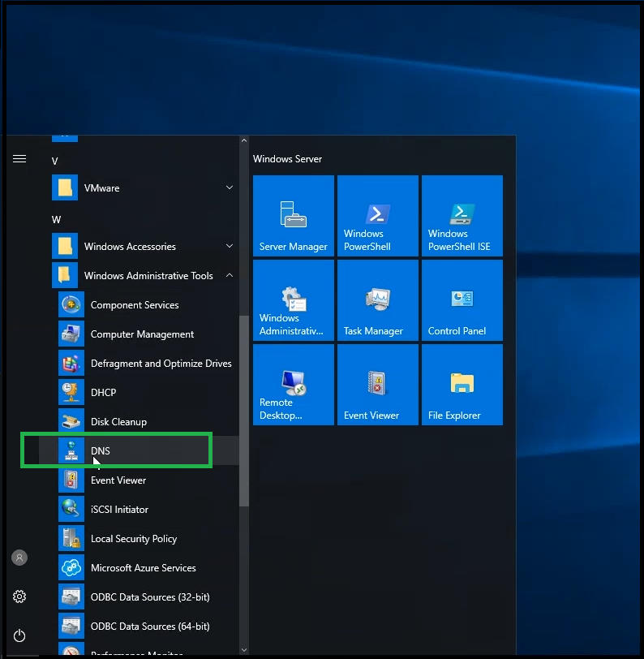Click the Windows Accessories folder icon
The height and width of the screenshot is (659, 644).
click(x=65, y=246)
